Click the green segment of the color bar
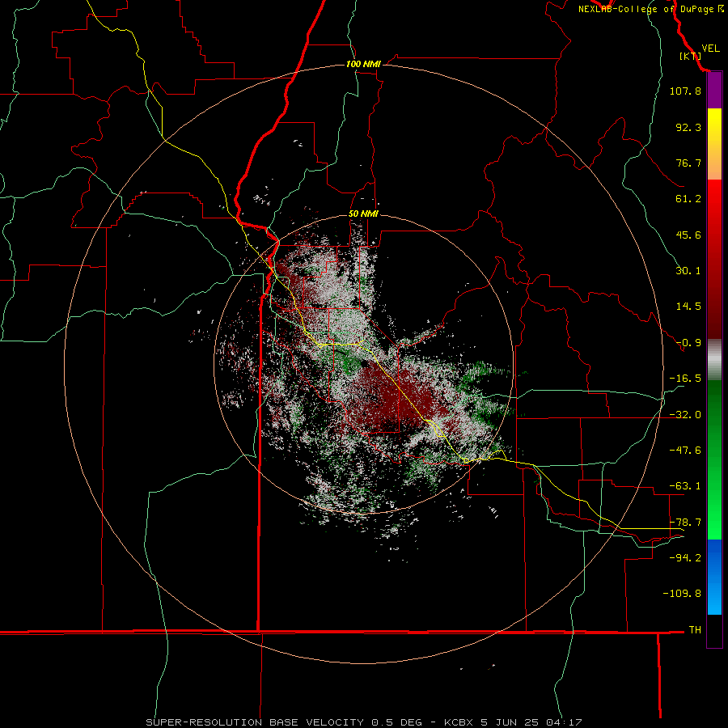Viewport: 728px width, 728px height. pos(714,459)
